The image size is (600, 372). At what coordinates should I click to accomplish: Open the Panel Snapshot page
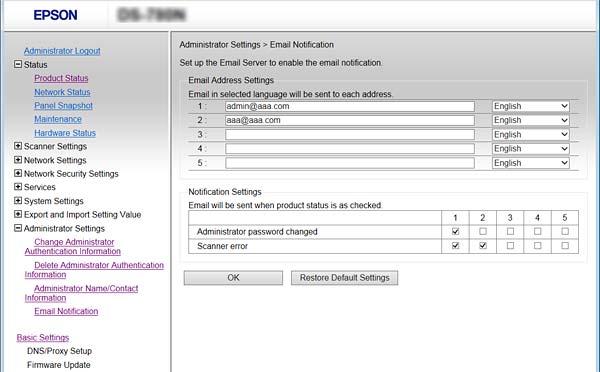coord(64,106)
